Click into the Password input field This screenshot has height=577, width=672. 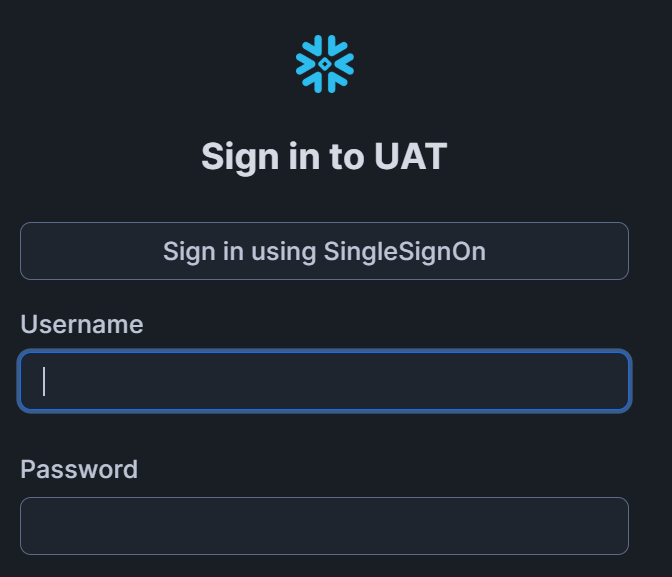tap(324, 526)
